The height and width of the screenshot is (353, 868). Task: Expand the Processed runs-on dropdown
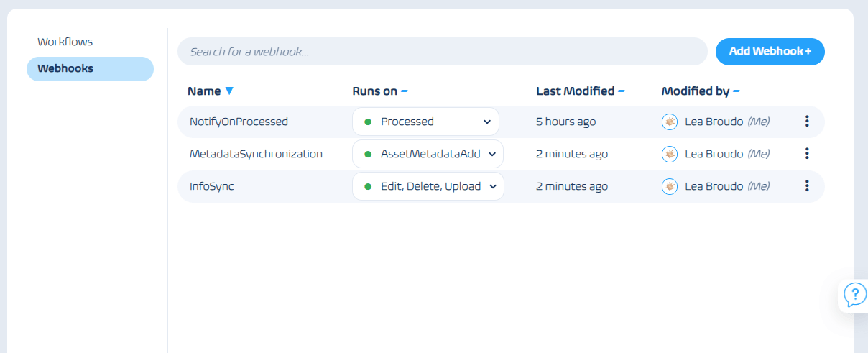(425, 122)
